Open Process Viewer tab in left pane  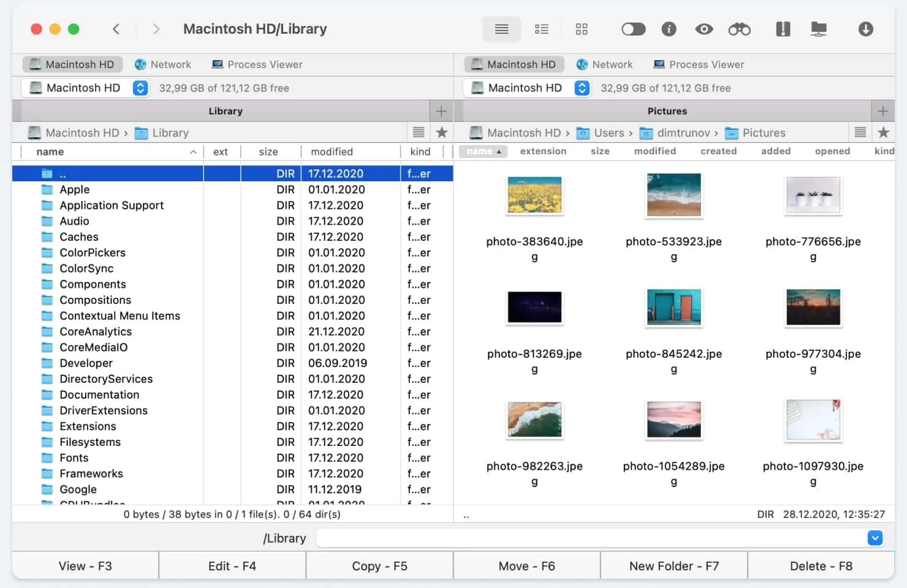(257, 64)
